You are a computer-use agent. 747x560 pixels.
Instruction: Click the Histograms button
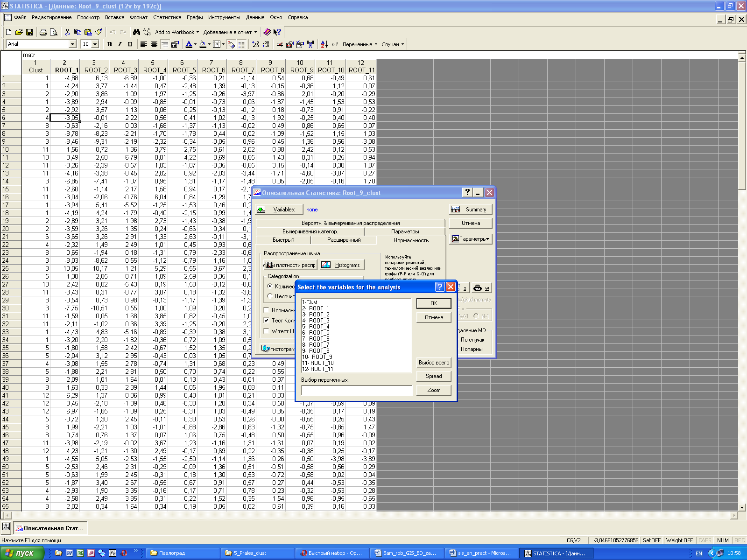tap(342, 265)
